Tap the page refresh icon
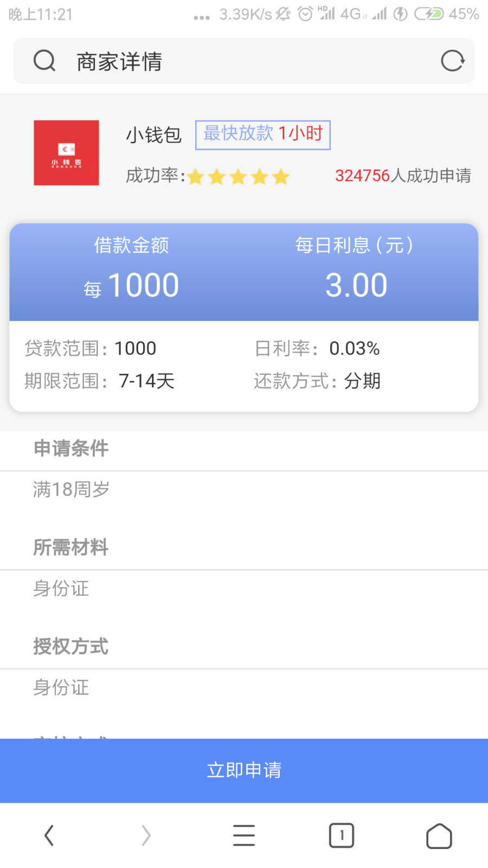The height and width of the screenshot is (868, 488). [x=452, y=61]
